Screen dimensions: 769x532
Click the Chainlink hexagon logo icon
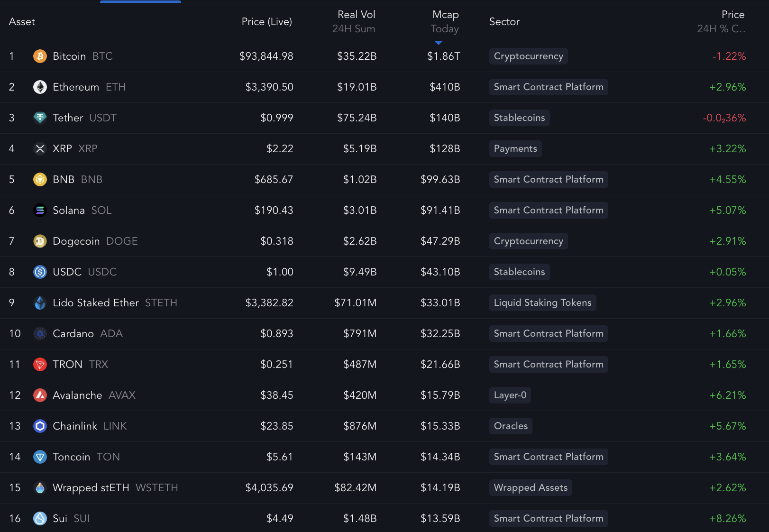point(40,426)
